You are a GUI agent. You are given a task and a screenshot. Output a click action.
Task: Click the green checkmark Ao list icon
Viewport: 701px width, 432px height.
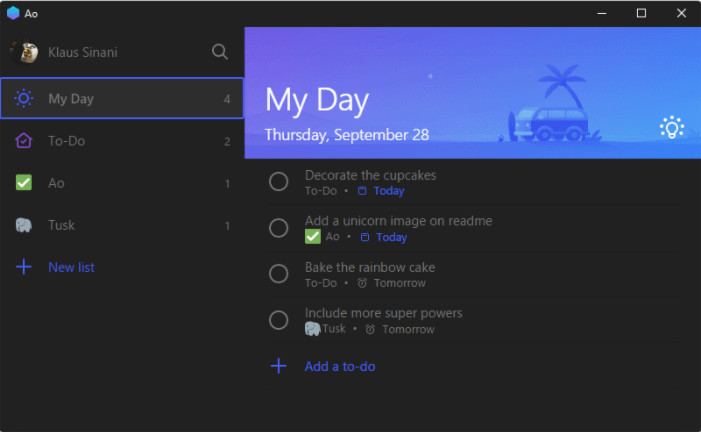click(x=24, y=182)
